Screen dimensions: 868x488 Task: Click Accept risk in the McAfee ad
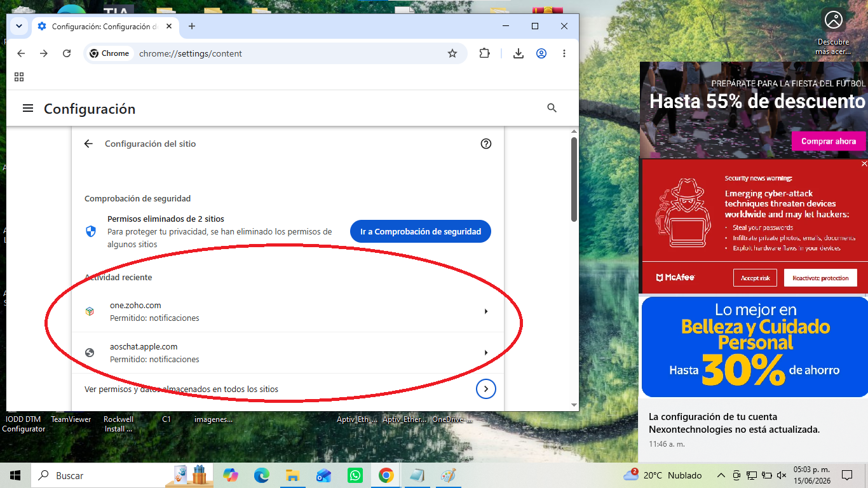tap(755, 278)
